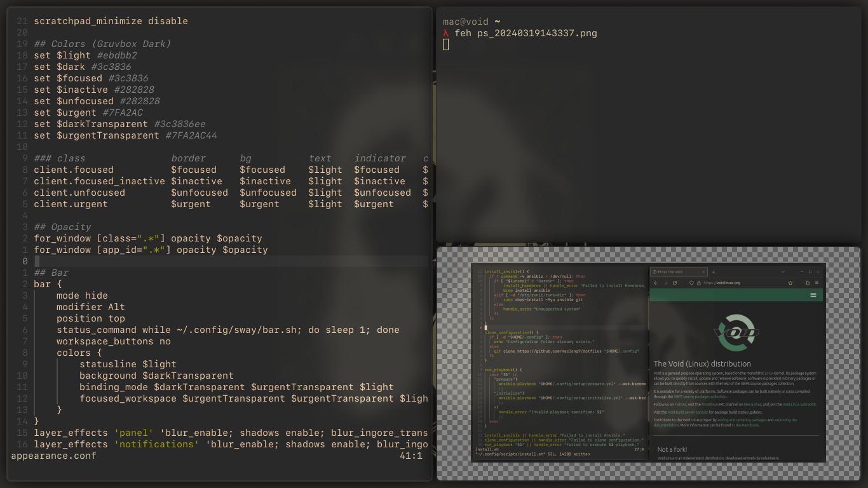868x488 pixels.
Task: Click the bookmark star icon in address bar
Action: click(790, 283)
